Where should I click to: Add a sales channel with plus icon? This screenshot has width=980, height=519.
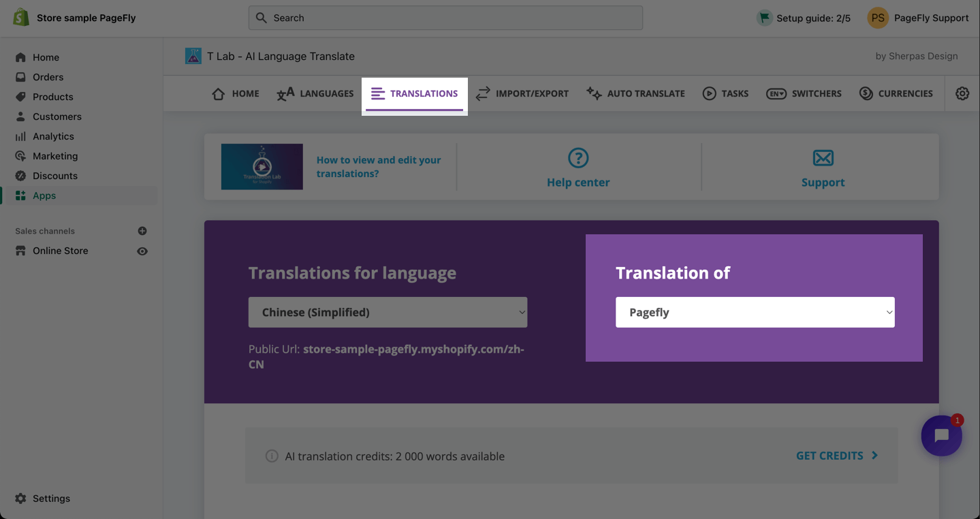click(142, 231)
